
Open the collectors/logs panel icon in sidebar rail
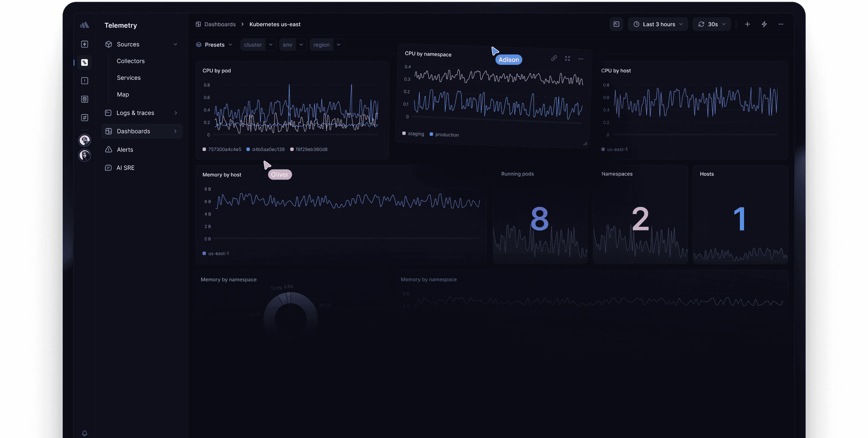tap(84, 62)
